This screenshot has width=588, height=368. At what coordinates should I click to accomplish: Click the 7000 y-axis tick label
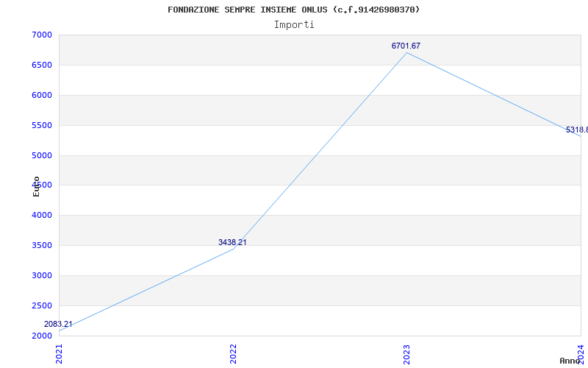click(x=42, y=35)
